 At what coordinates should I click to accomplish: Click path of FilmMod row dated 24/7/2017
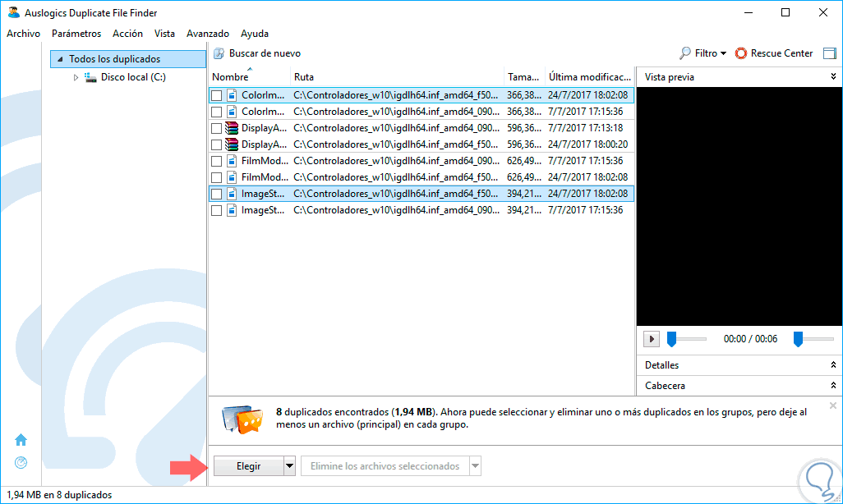click(396, 177)
